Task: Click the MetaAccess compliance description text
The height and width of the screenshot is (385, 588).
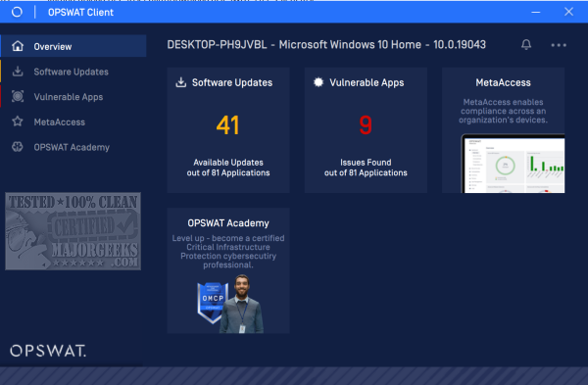Action: pos(503,111)
